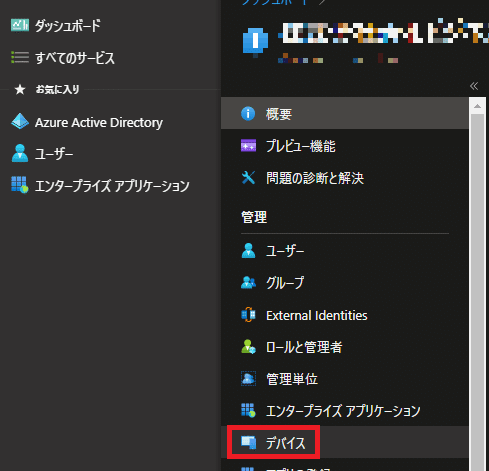Open ユーザー in the favorites sidebar

pos(54,154)
